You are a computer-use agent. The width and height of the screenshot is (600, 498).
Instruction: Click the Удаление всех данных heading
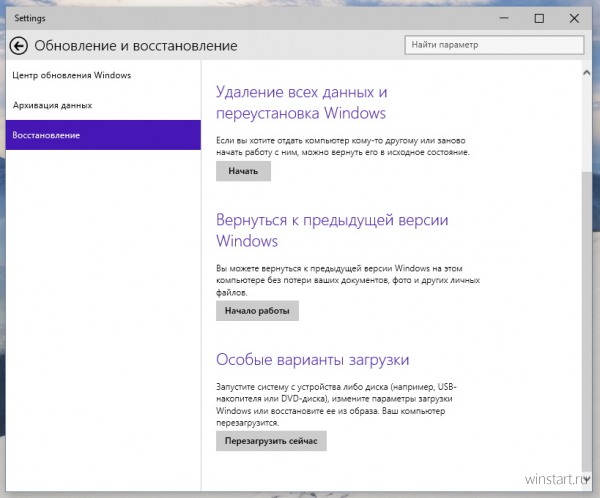coord(301,102)
